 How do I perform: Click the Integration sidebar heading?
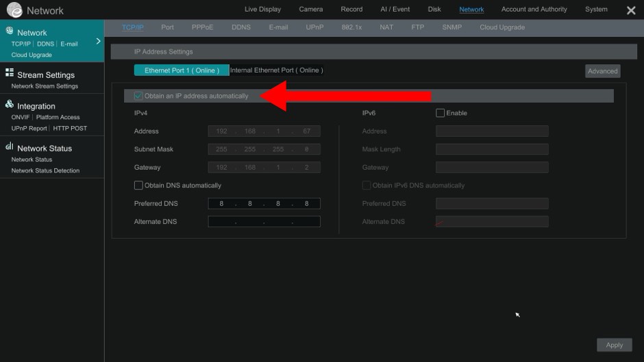[x=36, y=106]
